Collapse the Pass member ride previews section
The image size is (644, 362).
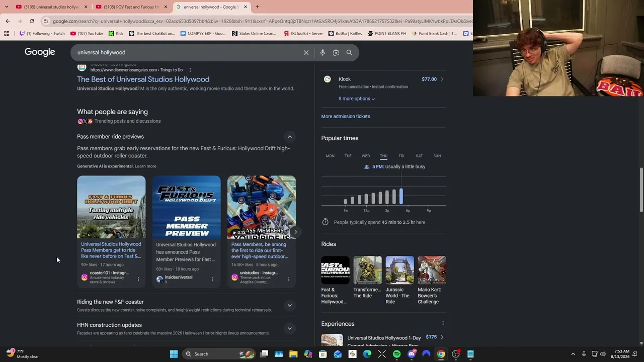pyautogui.click(x=289, y=137)
